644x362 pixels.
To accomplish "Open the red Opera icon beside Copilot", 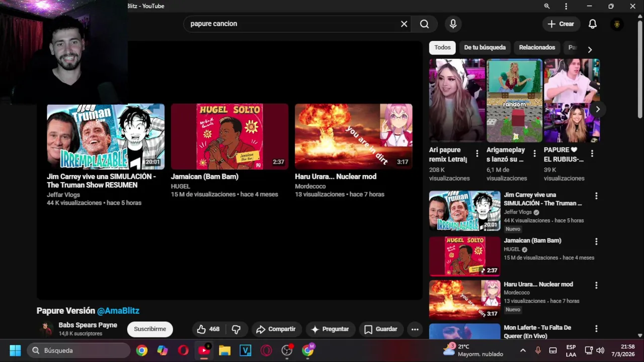I will coord(183,350).
